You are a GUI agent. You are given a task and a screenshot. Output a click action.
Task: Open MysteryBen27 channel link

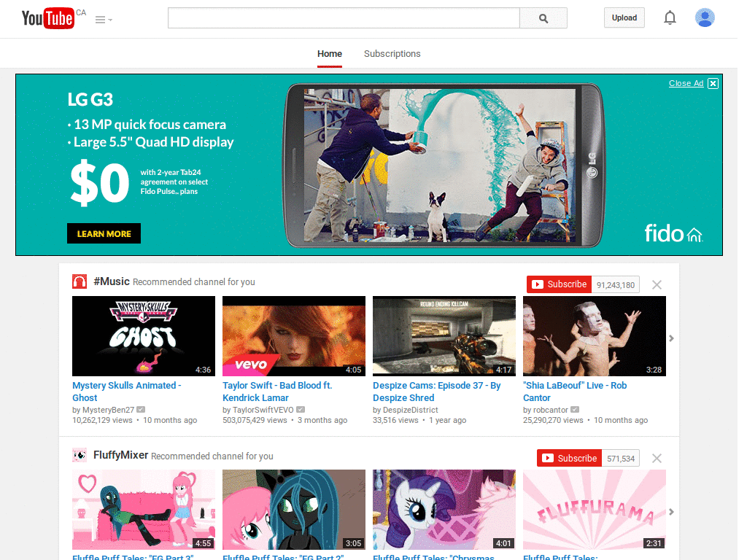click(x=109, y=410)
